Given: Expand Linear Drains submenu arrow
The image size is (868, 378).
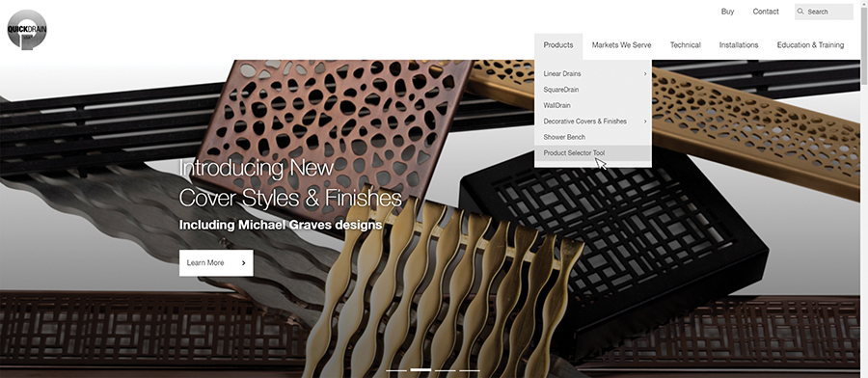Looking at the screenshot, I should tap(645, 73).
